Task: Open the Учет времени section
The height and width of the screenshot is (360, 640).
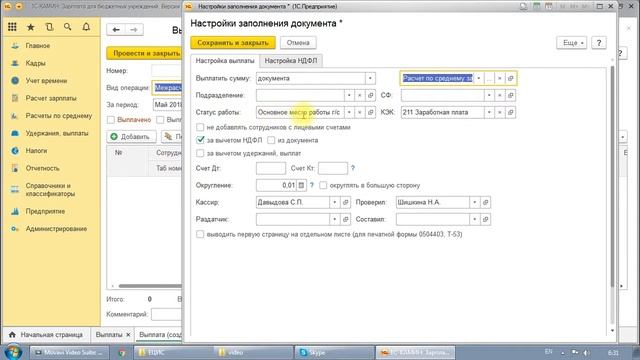Action: (x=46, y=81)
